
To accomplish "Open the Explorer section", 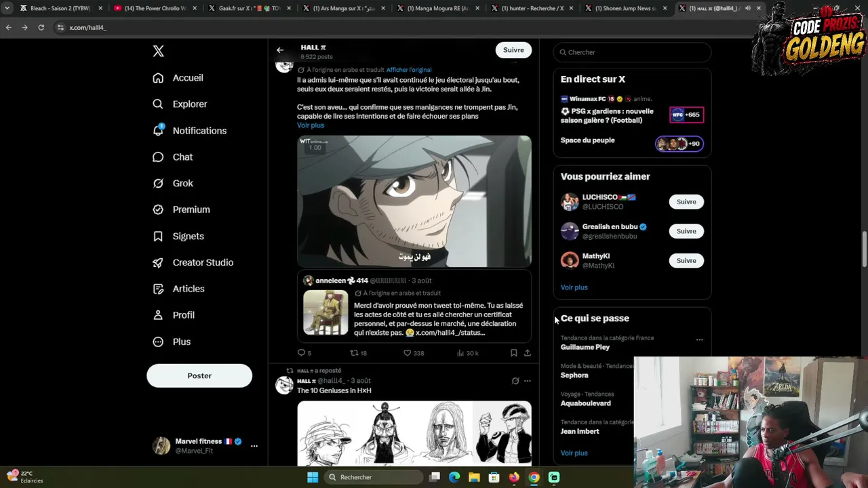I will (180, 104).
